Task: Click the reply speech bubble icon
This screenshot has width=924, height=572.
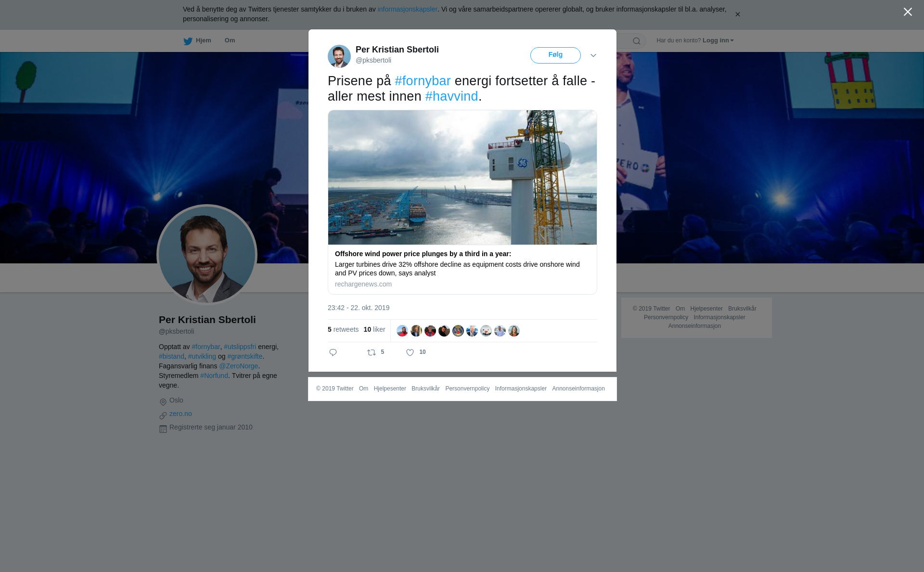Action: click(x=333, y=352)
